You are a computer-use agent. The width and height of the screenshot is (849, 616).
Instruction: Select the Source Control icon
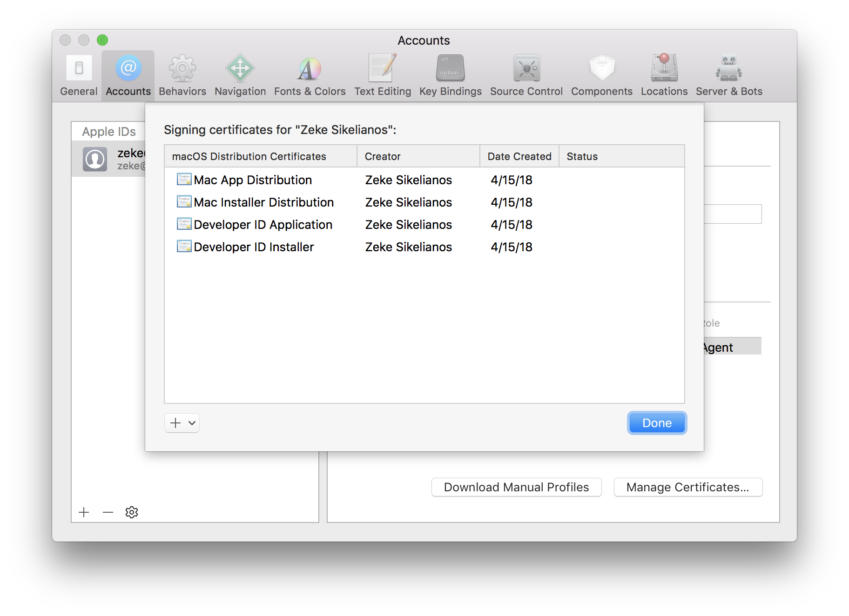pyautogui.click(x=526, y=74)
